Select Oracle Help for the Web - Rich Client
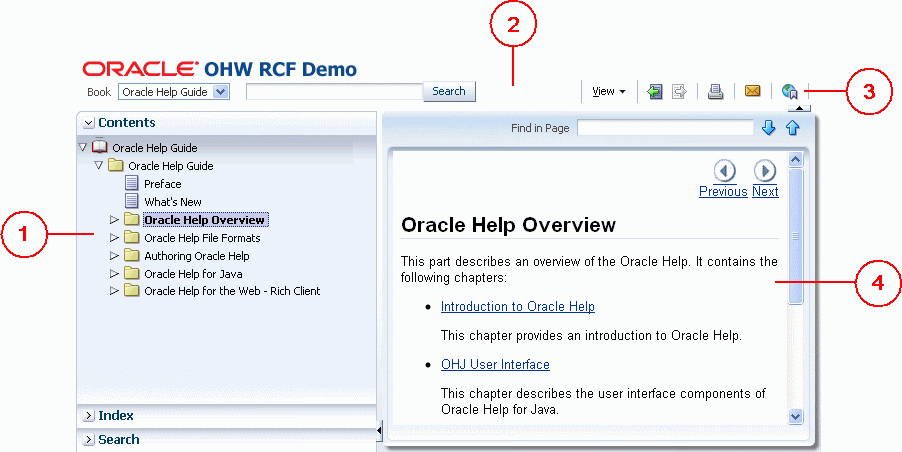The image size is (902, 452). tap(232, 291)
